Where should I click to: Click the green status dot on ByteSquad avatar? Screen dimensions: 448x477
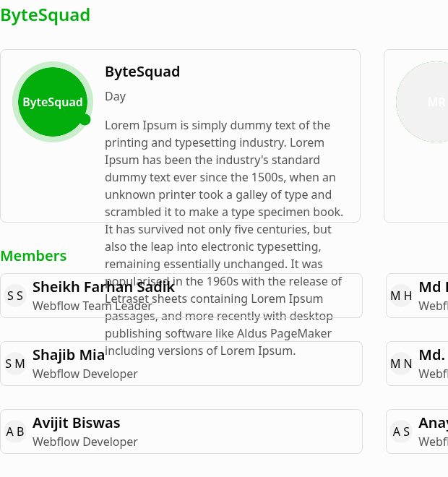coord(85,119)
